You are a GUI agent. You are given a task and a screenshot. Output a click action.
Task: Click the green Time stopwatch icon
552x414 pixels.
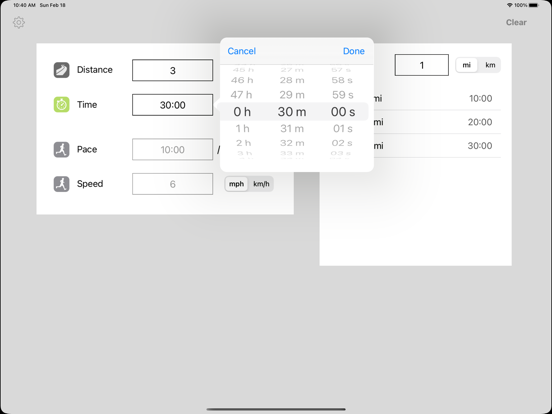tap(62, 105)
